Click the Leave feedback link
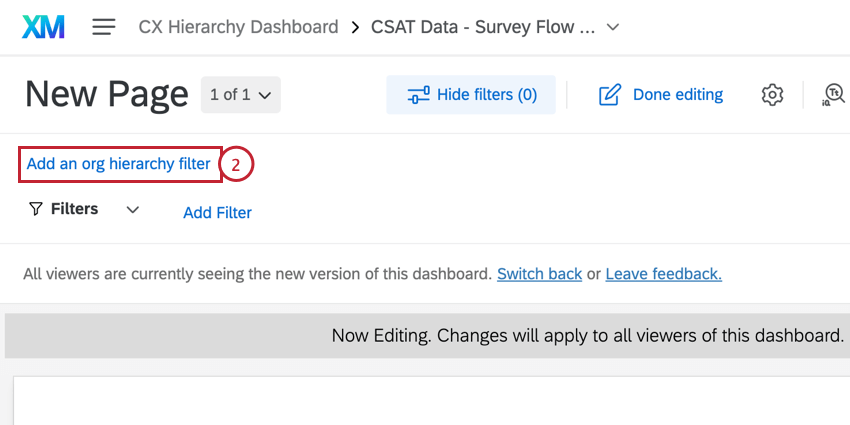 pyautogui.click(x=663, y=273)
